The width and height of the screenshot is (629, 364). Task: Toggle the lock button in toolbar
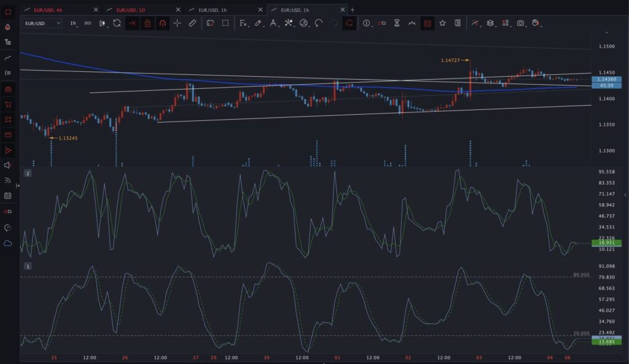click(x=147, y=23)
